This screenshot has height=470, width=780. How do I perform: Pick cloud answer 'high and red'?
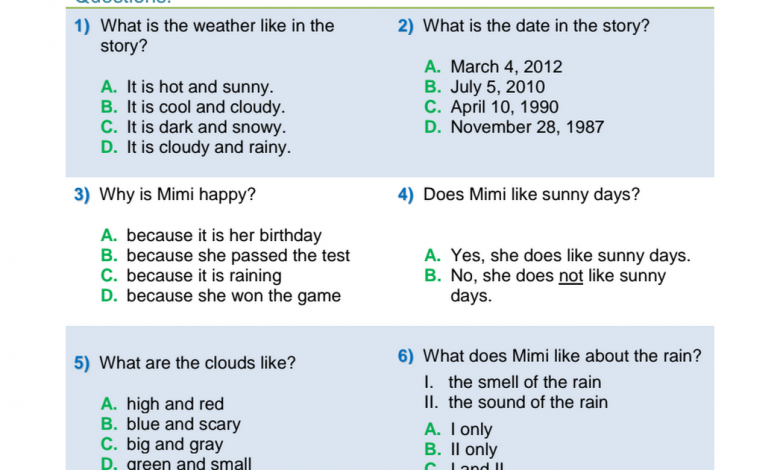[x=162, y=404]
